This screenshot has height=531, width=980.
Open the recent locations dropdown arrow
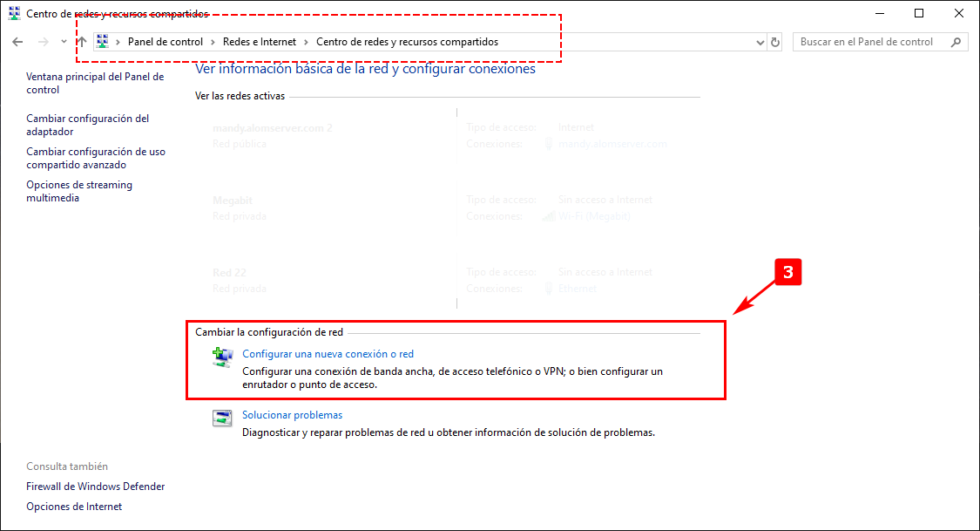tap(64, 42)
